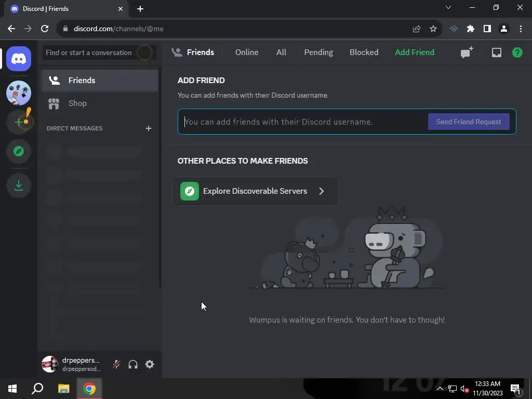
Task: Click the Chrome taskbar icon
Action: tap(89, 389)
